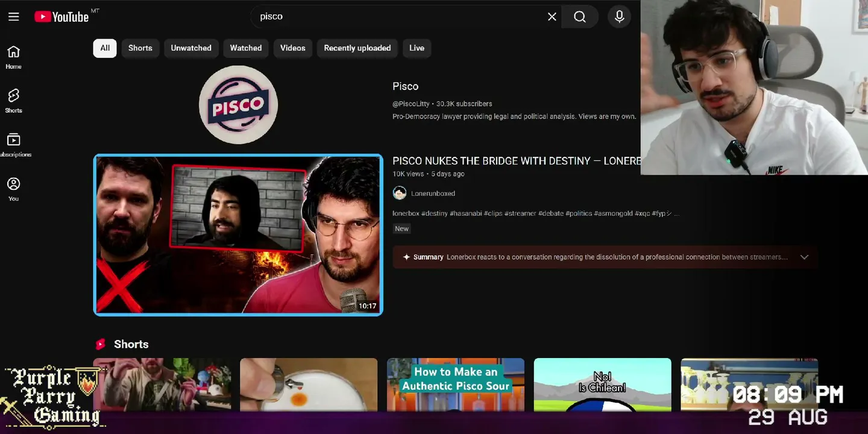Open the hamburger guide menu

click(14, 16)
